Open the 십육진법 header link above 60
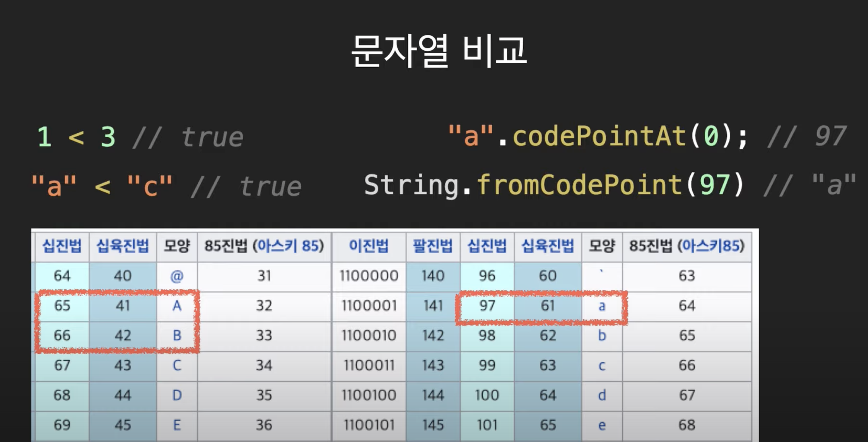The width and height of the screenshot is (868, 442). click(548, 246)
